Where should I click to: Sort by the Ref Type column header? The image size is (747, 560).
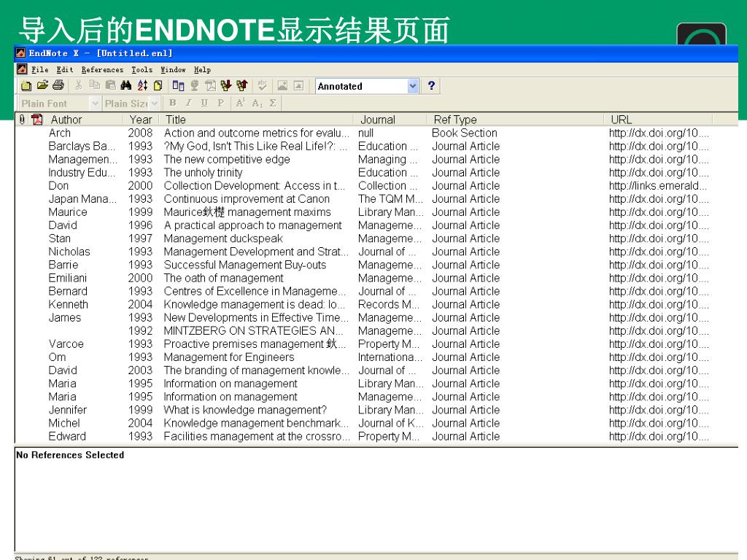pos(516,120)
